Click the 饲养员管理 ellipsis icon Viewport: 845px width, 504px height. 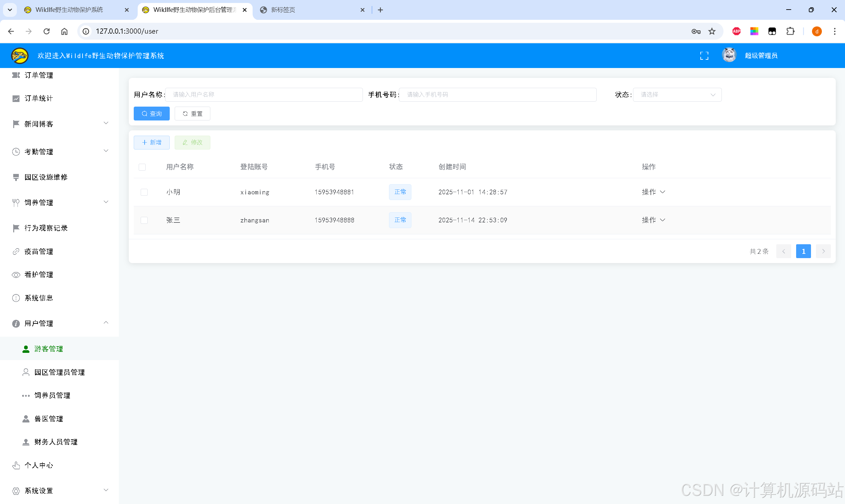(26, 396)
